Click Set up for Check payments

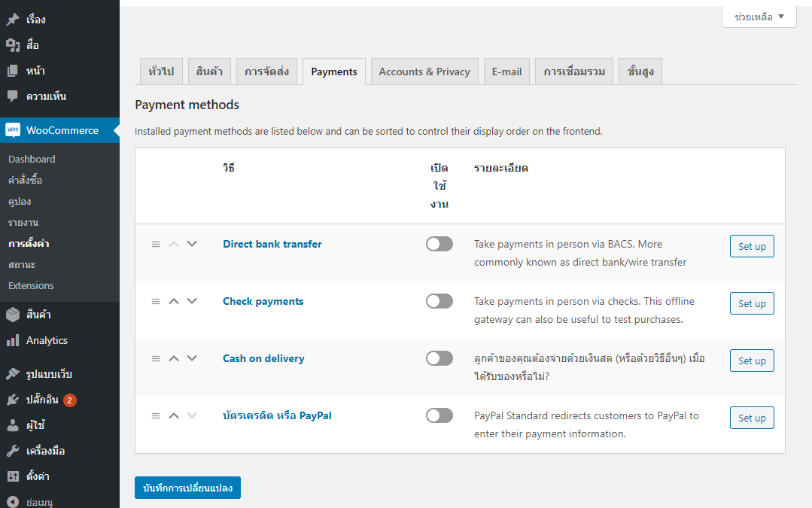click(x=752, y=303)
